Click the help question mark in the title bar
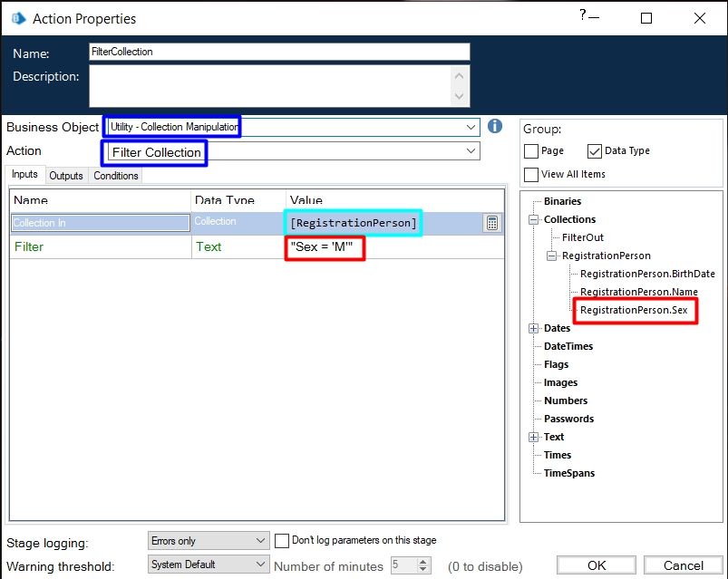Screen dimensions: 728x579 583,14
